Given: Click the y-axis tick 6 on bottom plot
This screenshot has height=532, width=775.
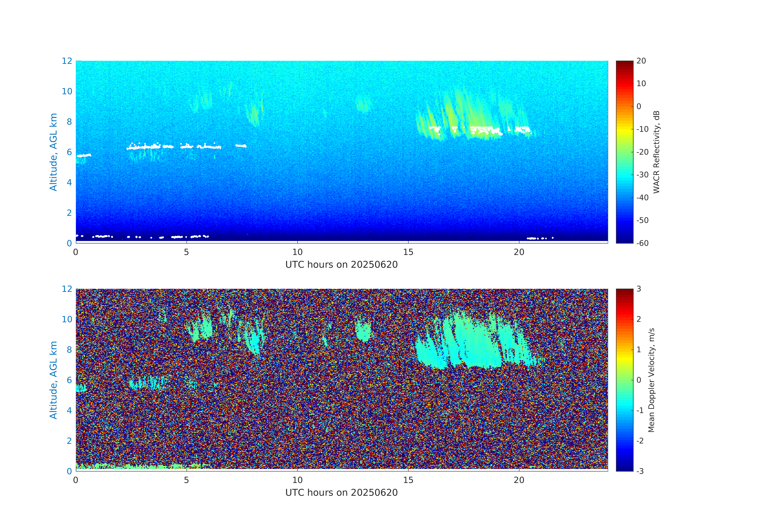Looking at the screenshot, I should pyautogui.click(x=69, y=380).
